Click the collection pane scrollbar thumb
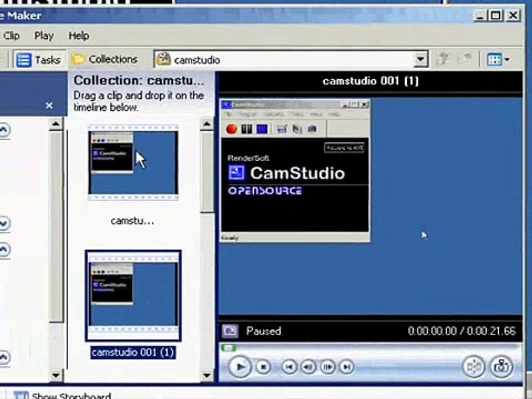 point(207,172)
